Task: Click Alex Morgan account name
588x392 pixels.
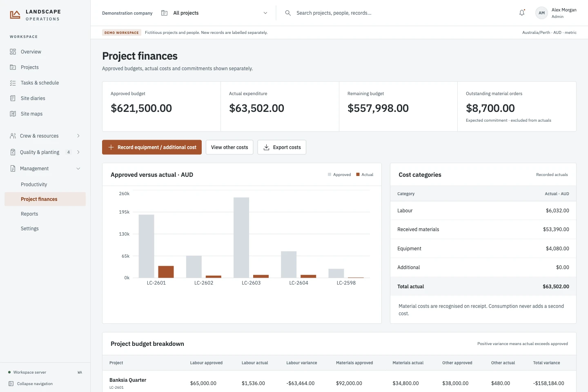Action: 564,10
